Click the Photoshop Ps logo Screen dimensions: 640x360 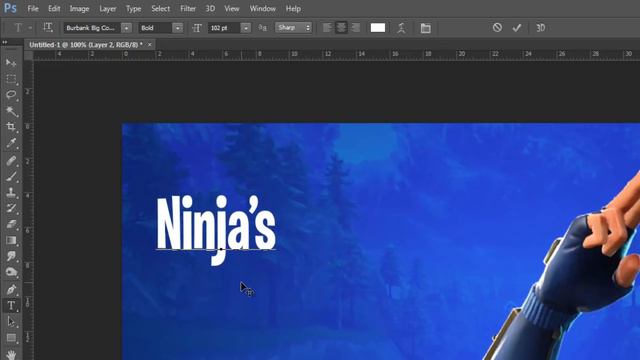(10, 8)
